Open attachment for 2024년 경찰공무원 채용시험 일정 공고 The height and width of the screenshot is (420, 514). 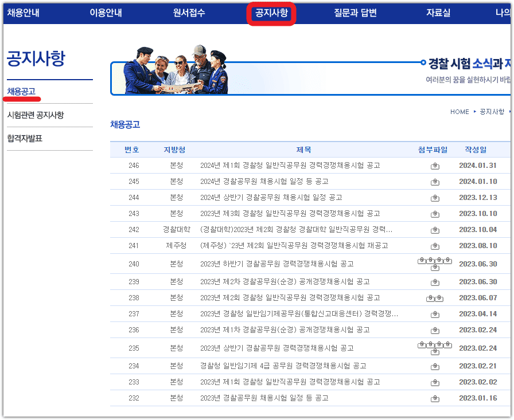(436, 182)
